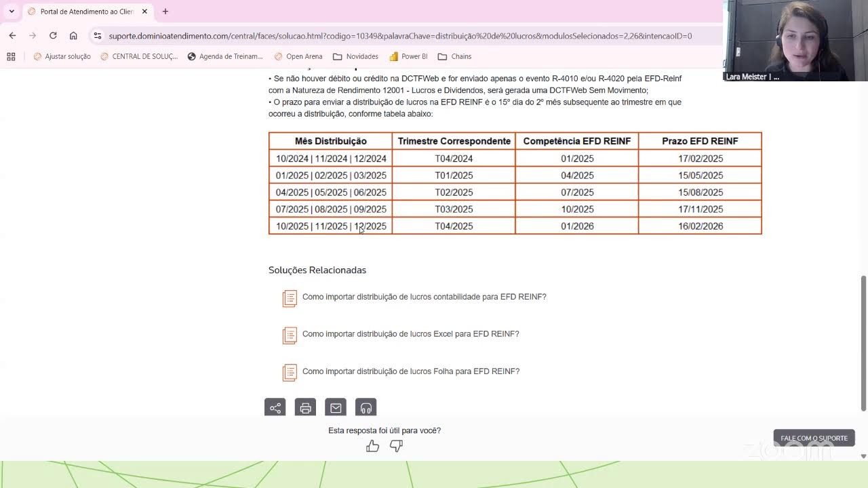The height and width of the screenshot is (488, 868).
Task: Go forward to next page
Action: click(x=33, y=36)
